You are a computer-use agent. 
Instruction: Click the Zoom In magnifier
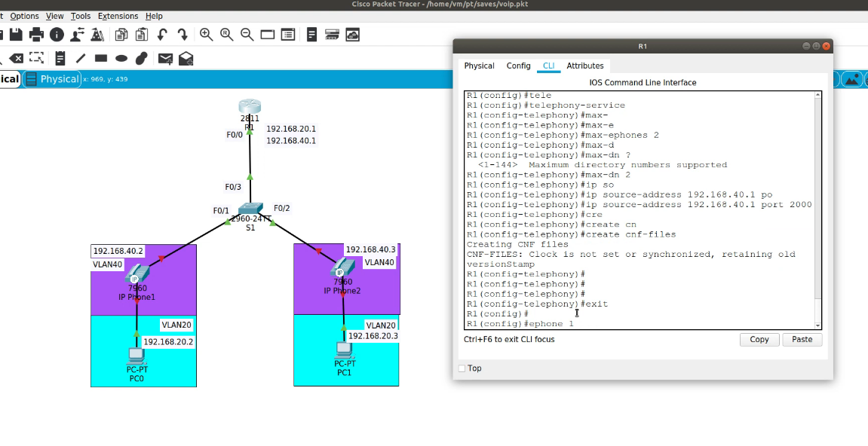207,35
